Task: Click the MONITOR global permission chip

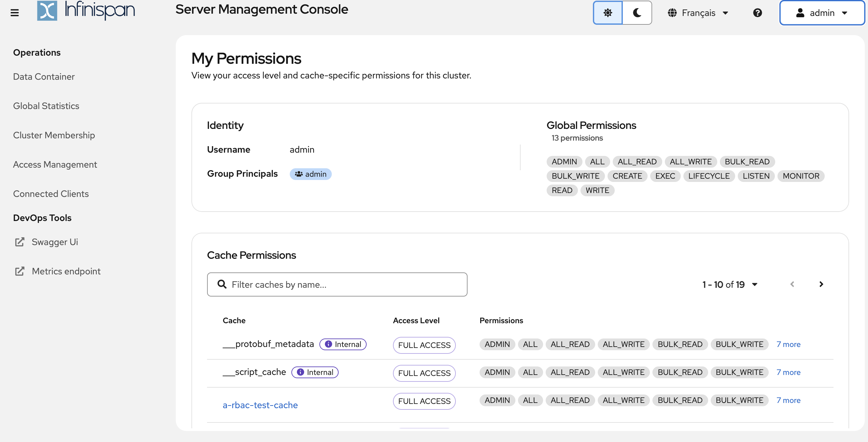Action: tap(801, 176)
